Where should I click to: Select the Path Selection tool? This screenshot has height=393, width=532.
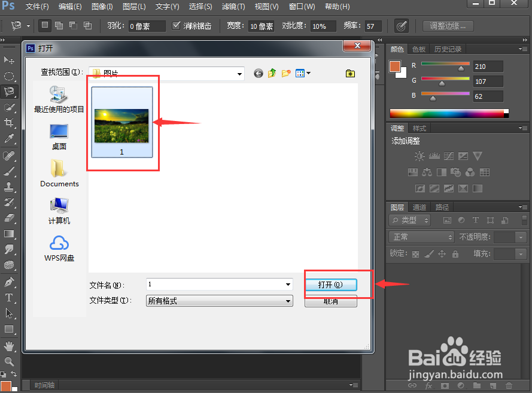9,313
